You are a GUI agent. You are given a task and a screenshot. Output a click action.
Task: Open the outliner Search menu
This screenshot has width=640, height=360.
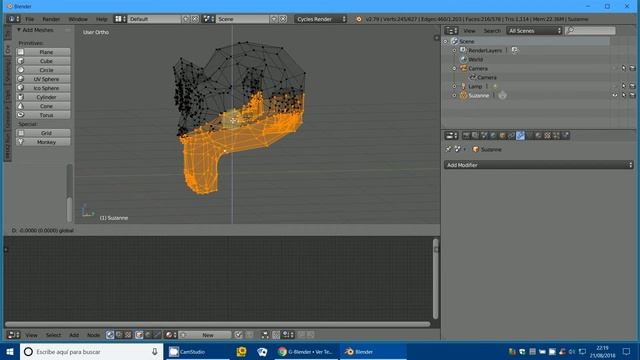coord(492,31)
